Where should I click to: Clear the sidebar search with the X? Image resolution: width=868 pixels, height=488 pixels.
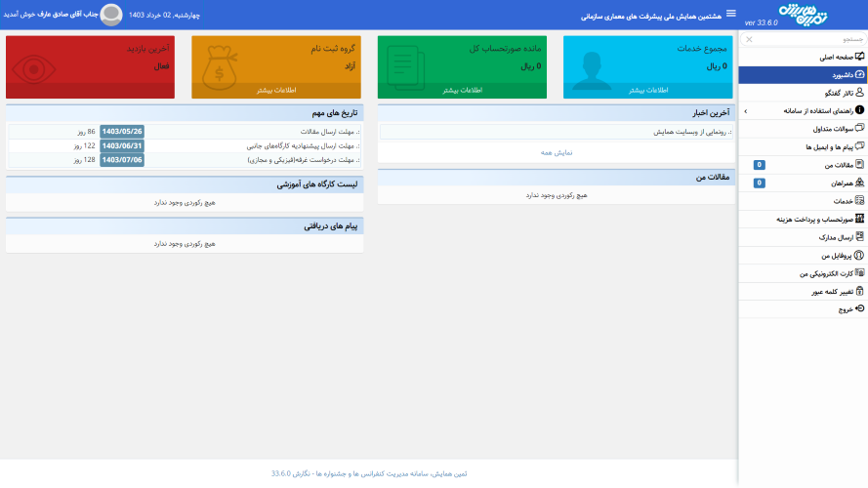(x=749, y=40)
